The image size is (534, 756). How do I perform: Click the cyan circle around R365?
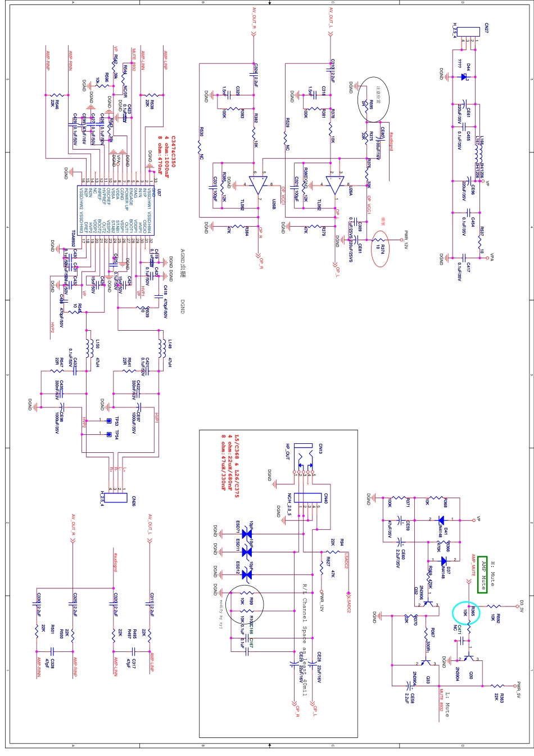coord(467,612)
